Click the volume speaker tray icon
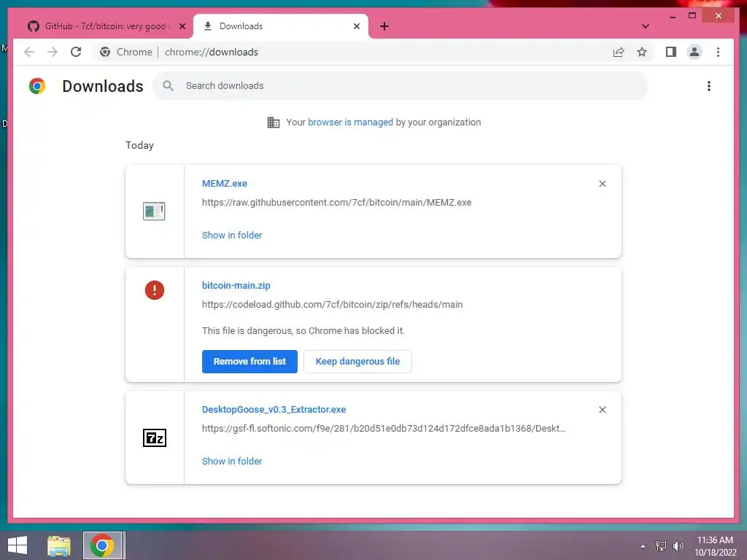 678,546
